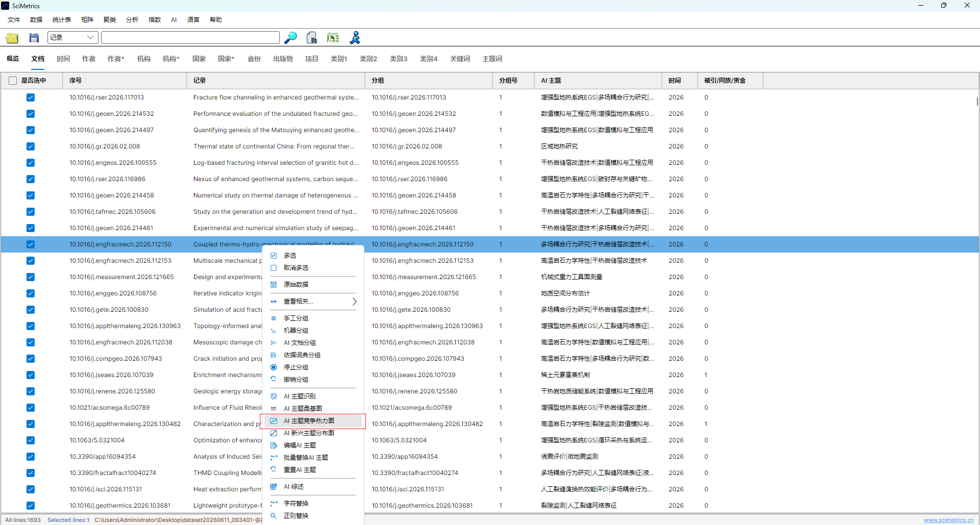980x525 pixels.
Task: Click the AI 主题桑基图 icon
Action: pyautogui.click(x=274, y=409)
